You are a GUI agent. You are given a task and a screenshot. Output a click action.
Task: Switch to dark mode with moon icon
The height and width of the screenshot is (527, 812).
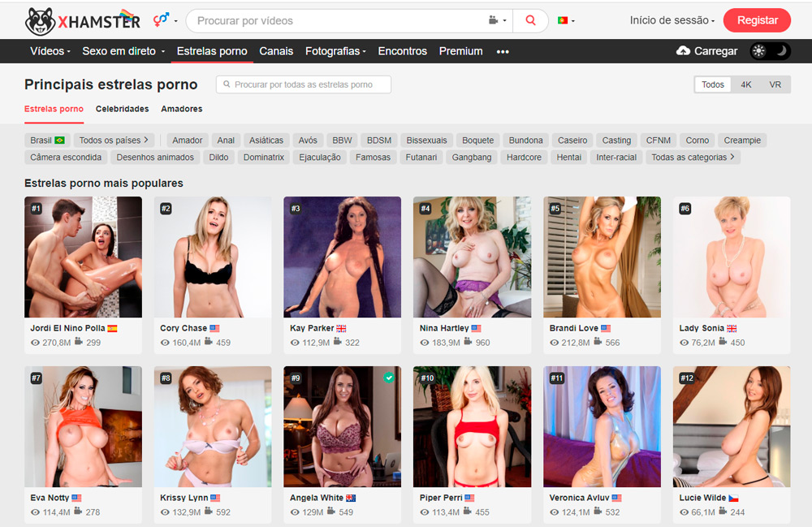click(781, 50)
